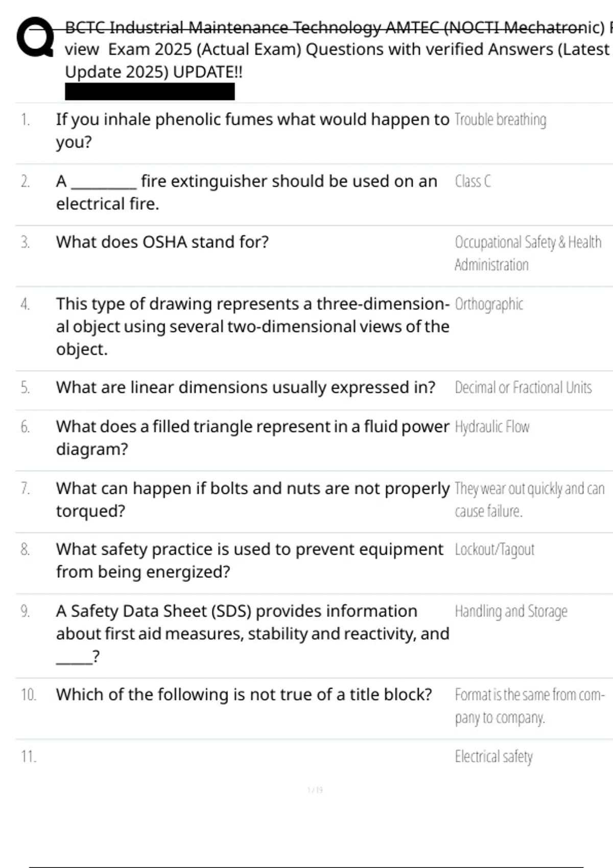Click the 'Orthographic' answer
613x868 pixels.
(488, 304)
